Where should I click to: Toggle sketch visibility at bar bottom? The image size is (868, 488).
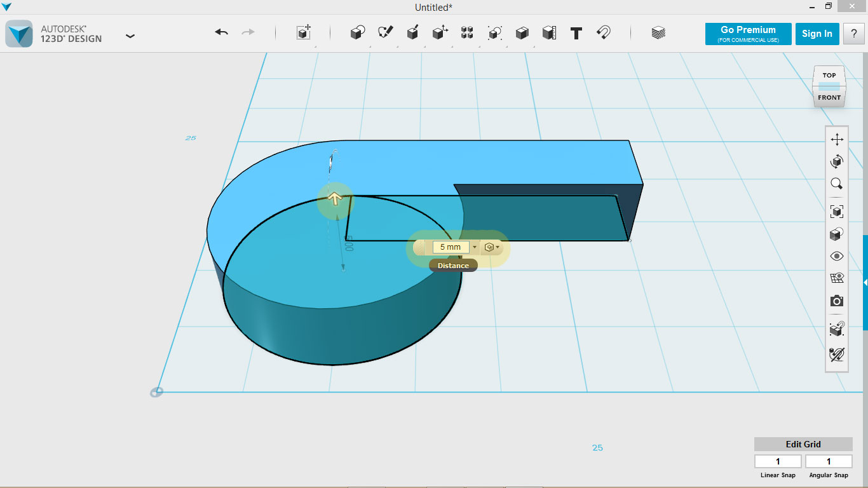837,354
